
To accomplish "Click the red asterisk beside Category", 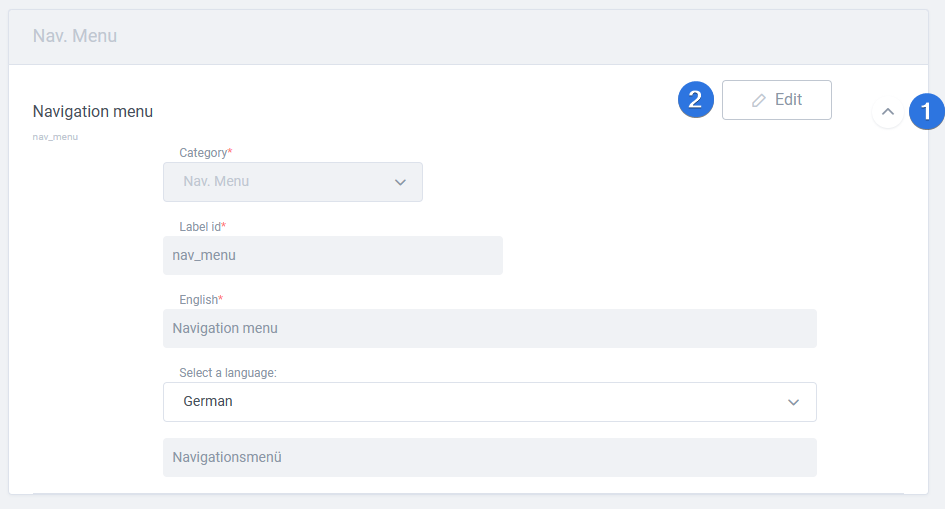I will pyautogui.click(x=230, y=151).
